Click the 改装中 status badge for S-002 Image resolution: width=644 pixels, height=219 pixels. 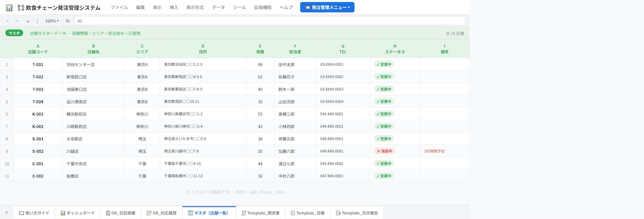384,151
